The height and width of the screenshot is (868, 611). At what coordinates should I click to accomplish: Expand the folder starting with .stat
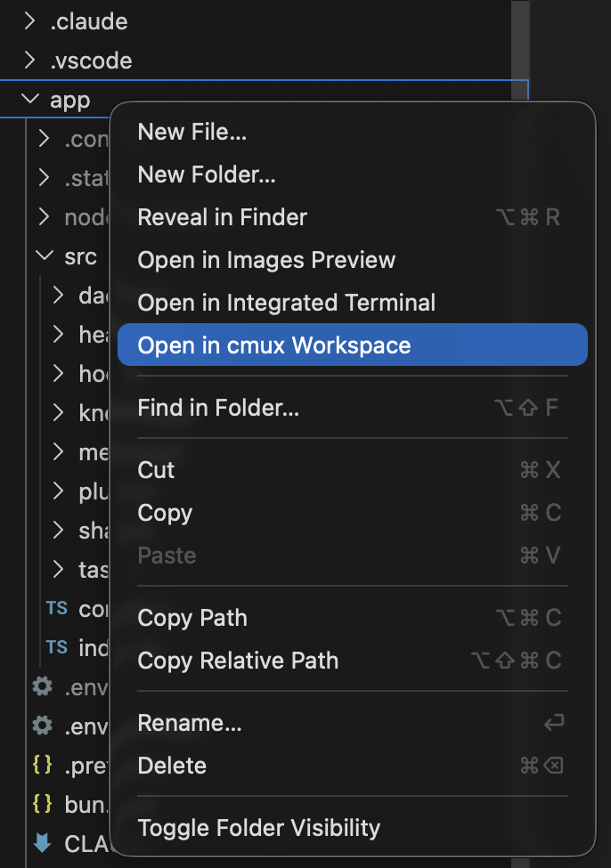click(45, 177)
